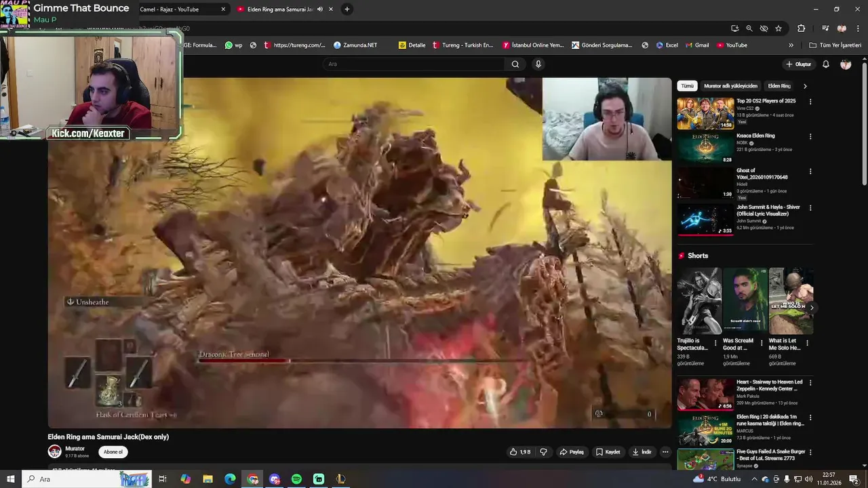Open Was ScreaM Good short
This screenshot has height=488, width=868.
745,301
